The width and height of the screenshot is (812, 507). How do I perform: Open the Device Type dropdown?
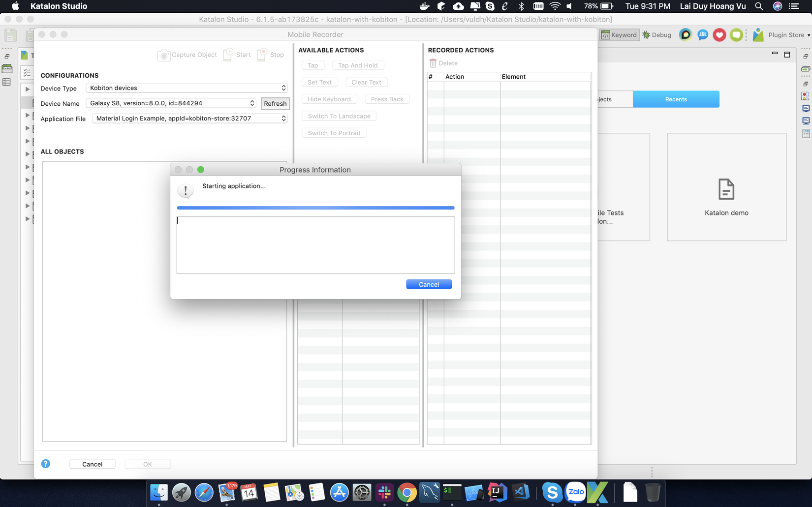[x=187, y=88]
